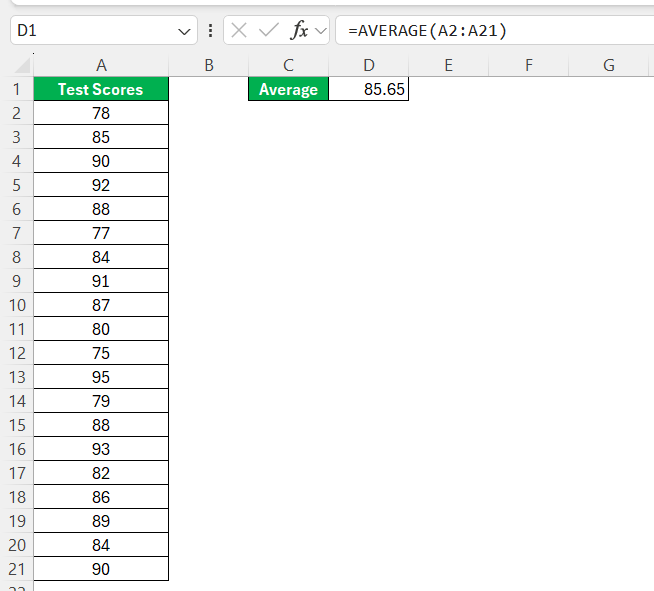
Task: Click the Cancel X icon in formula bar
Action: [x=239, y=30]
